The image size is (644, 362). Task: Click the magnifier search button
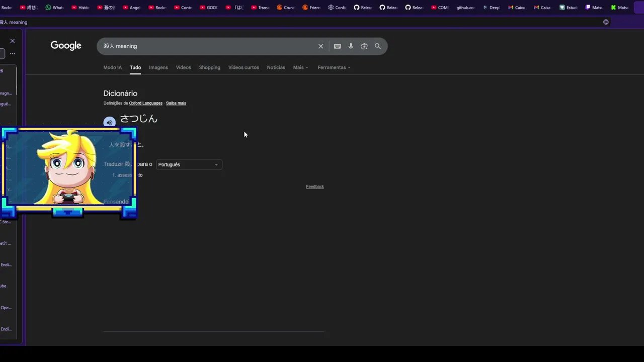pos(378,46)
